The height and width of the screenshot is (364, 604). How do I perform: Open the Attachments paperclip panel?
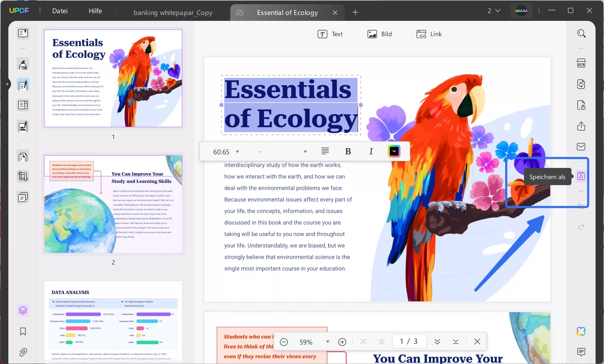coord(23,353)
